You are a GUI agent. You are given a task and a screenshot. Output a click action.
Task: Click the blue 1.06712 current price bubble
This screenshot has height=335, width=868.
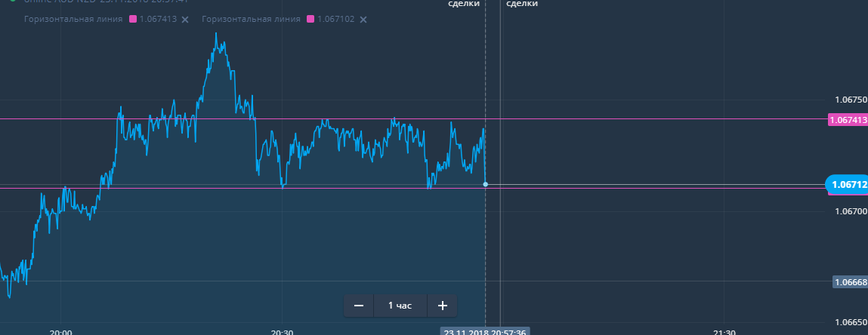pyautogui.click(x=846, y=184)
